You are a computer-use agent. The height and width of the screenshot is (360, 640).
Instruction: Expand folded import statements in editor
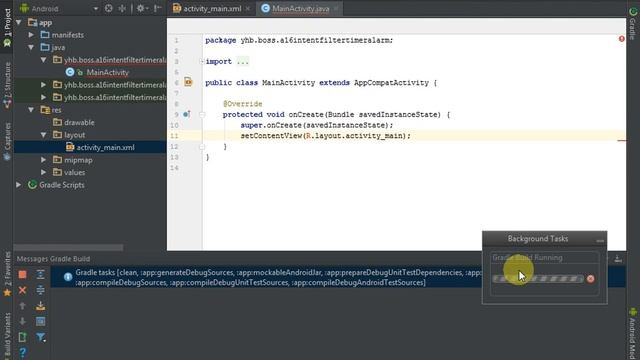pos(202,62)
